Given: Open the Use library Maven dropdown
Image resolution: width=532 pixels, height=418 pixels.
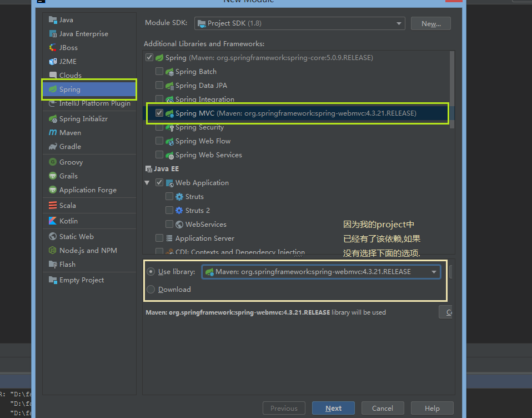Looking at the screenshot, I should [321, 272].
